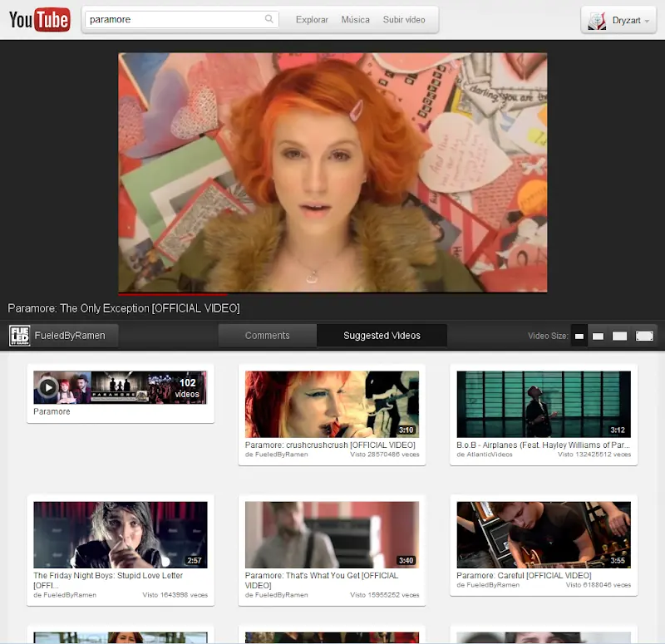Open B.o.B Airplanes video thumbnail
Viewport: 665px width, 644px height.
point(544,404)
